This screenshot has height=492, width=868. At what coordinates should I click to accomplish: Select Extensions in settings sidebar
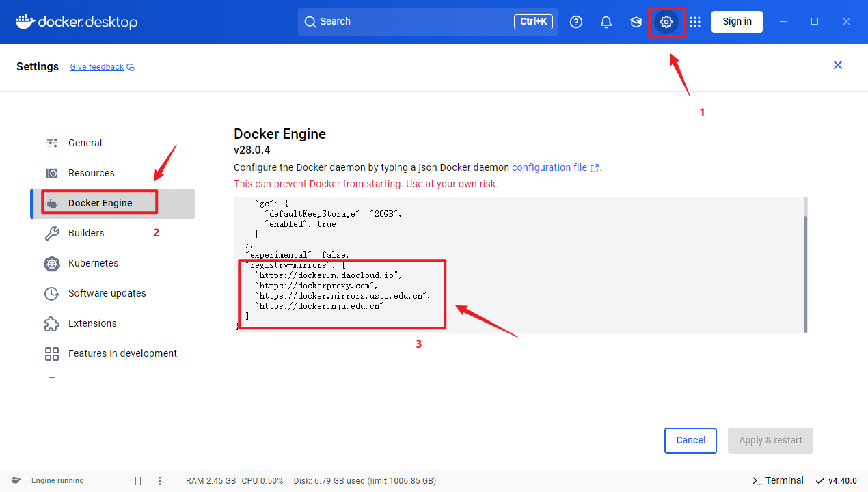pyautogui.click(x=113, y=323)
